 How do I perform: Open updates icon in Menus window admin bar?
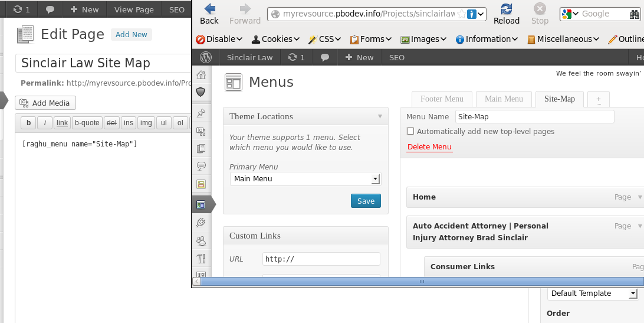pos(293,57)
